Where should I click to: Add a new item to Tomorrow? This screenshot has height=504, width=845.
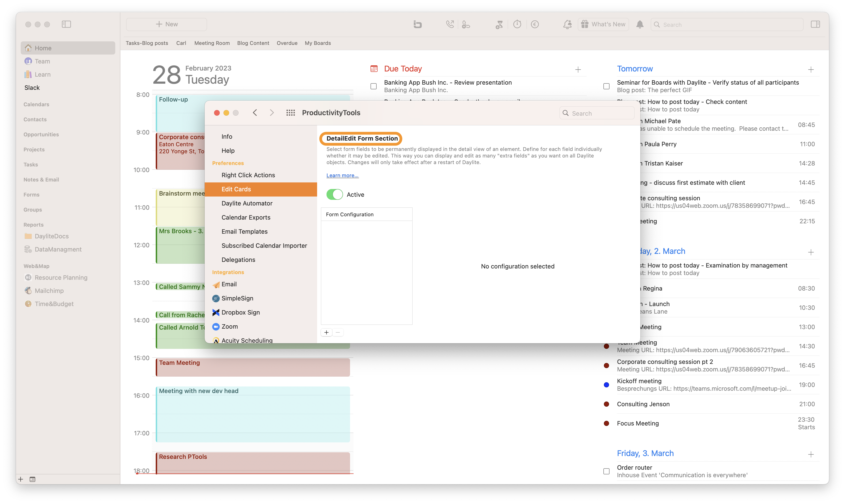[x=811, y=70]
